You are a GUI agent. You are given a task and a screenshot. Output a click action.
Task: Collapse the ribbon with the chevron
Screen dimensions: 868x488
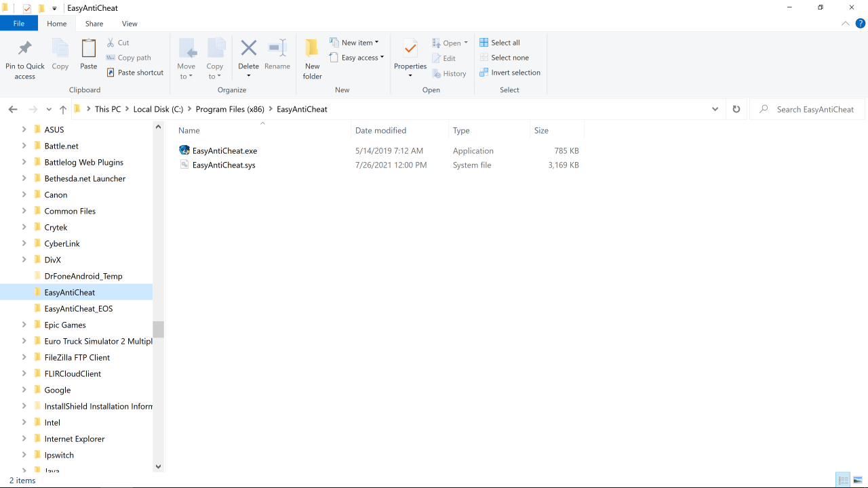pyautogui.click(x=845, y=24)
